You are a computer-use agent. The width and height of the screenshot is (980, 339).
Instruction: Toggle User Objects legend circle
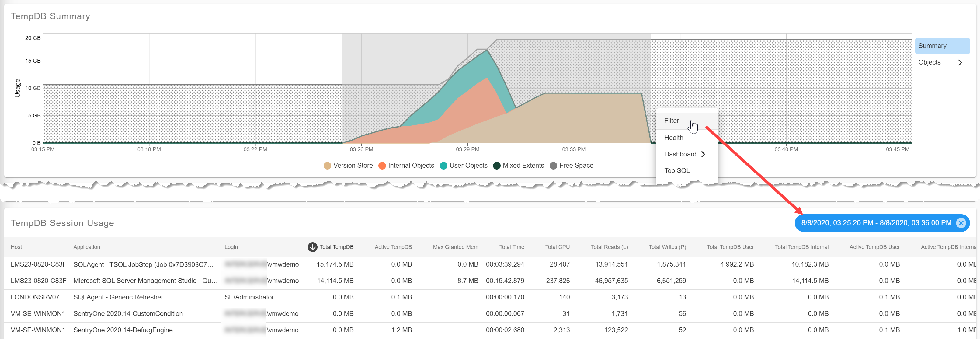click(443, 166)
